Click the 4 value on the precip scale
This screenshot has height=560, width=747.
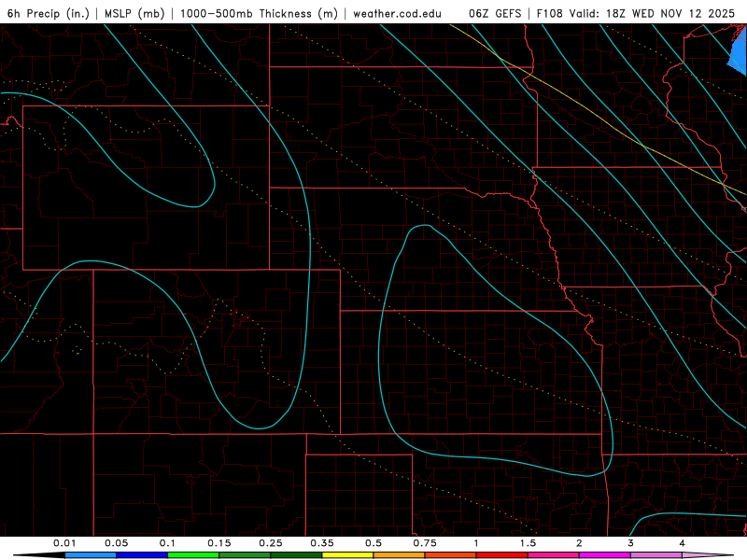pos(683,543)
